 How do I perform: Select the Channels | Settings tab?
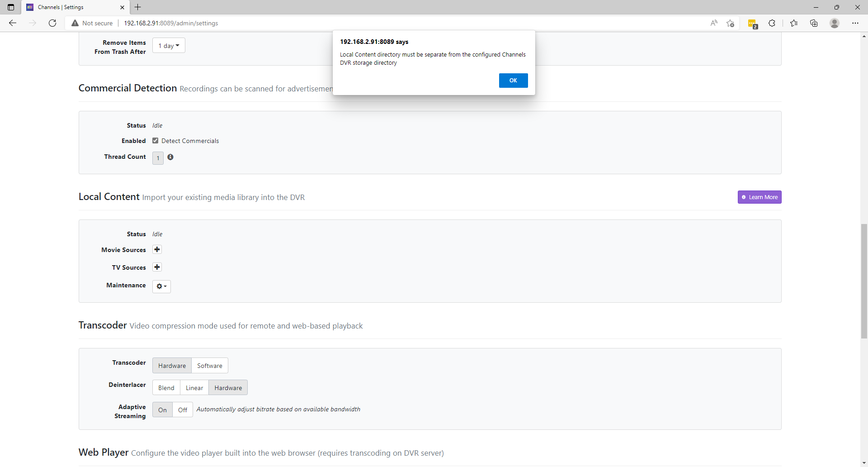tap(72, 7)
